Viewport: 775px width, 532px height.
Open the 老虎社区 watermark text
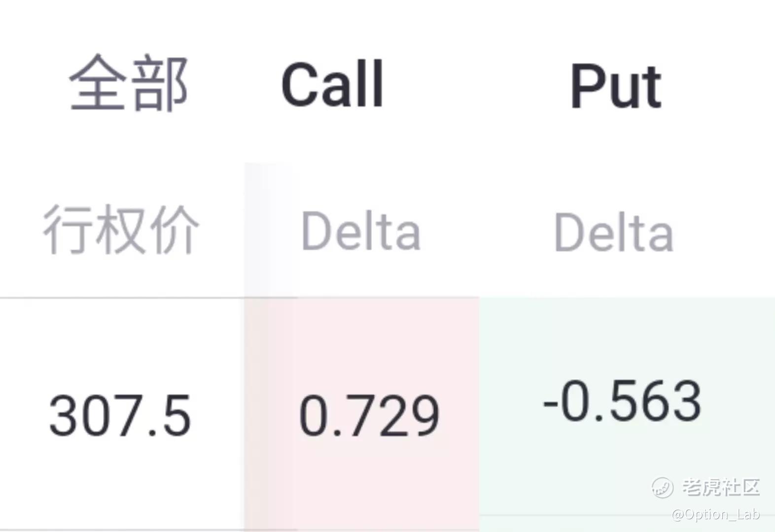[x=721, y=487]
